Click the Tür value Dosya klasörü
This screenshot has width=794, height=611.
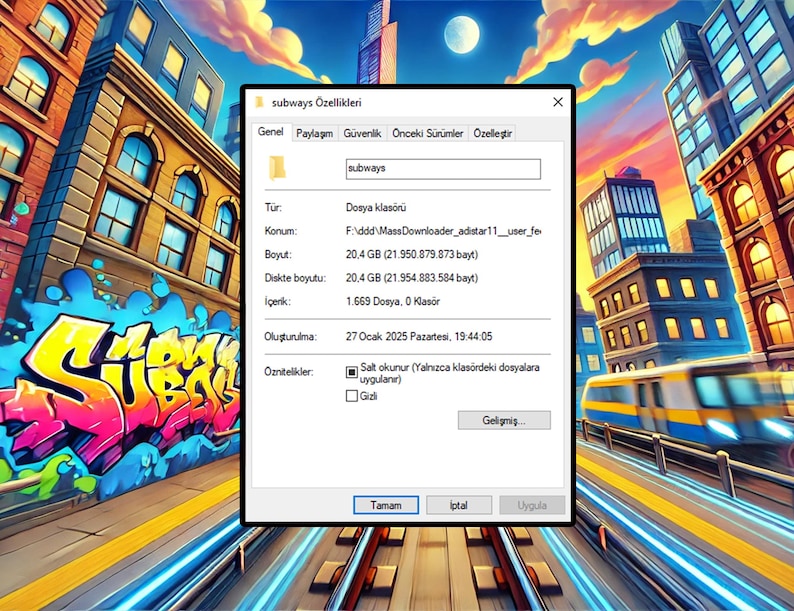click(376, 208)
